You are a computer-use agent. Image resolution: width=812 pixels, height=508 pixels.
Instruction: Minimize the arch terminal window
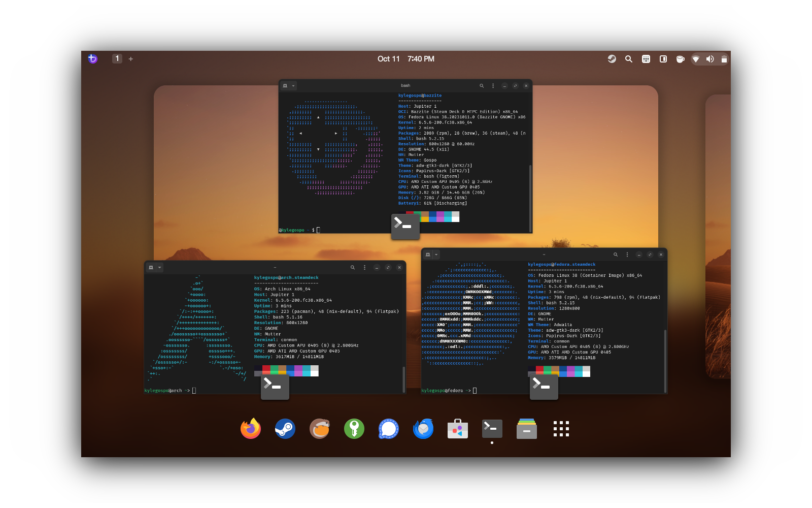pyautogui.click(x=377, y=267)
